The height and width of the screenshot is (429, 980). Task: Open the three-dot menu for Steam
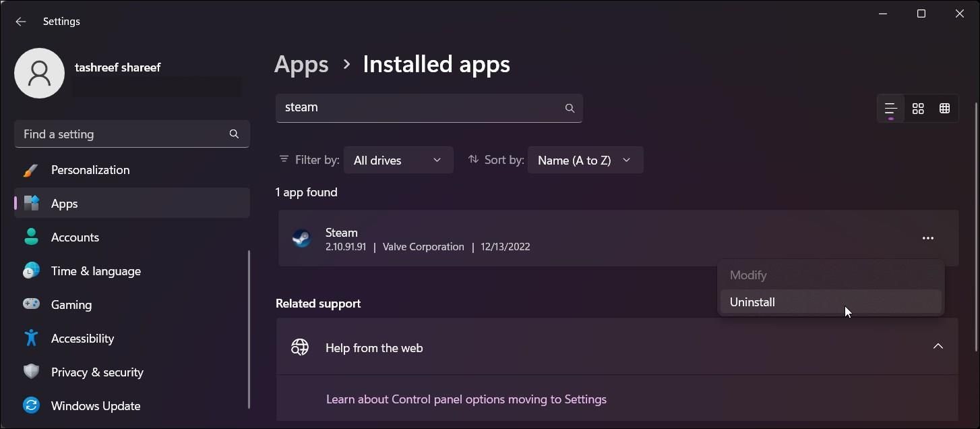[928, 237]
